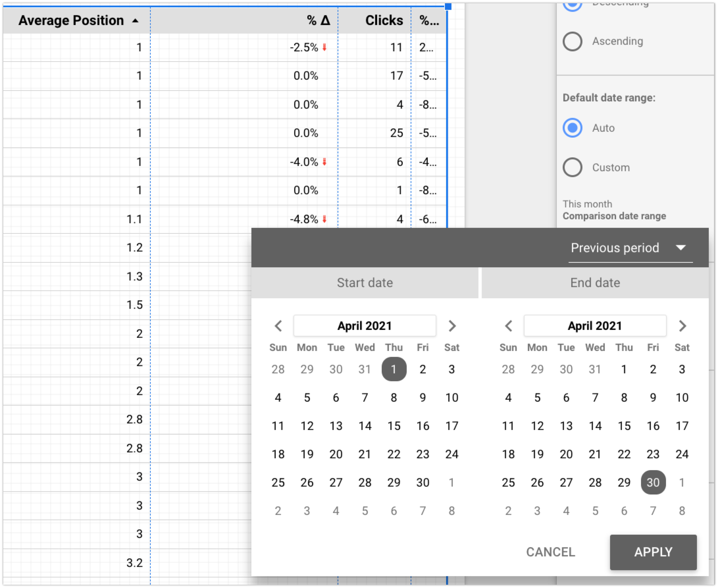Select Auto default date range
718x588 pixels.
click(x=573, y=128)
